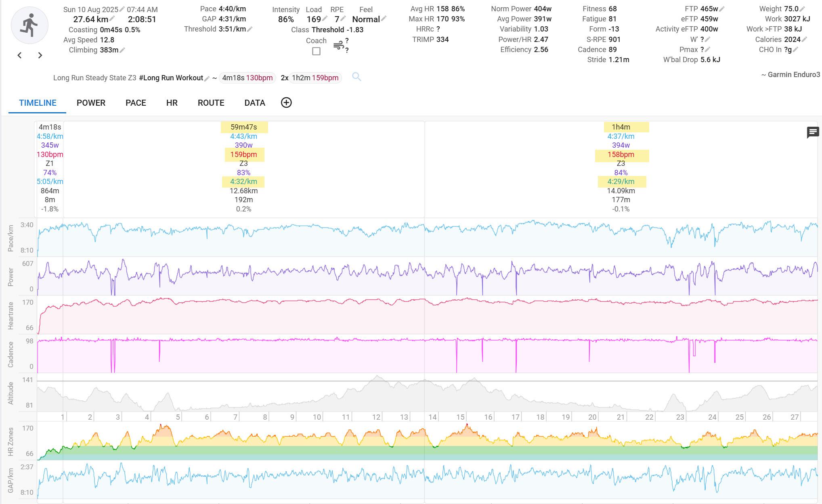
Task: Click the 1h2m 159bpm interval chip
Action: (x=315, y=78)
